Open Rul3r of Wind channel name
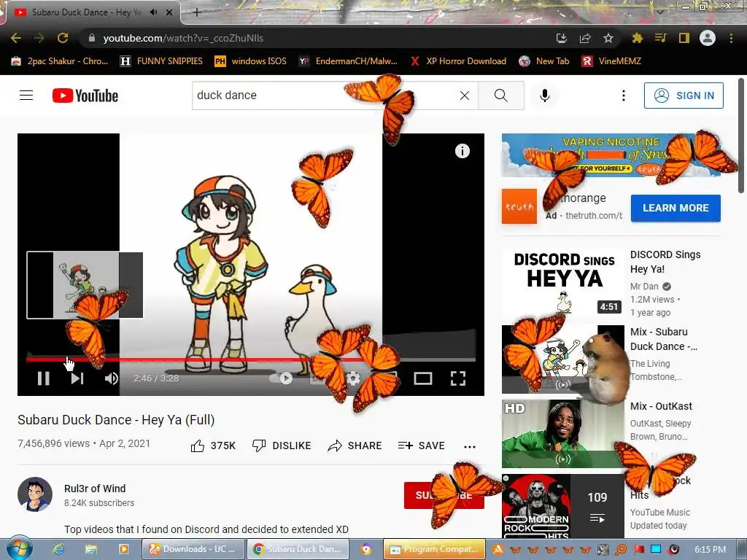The width and height of the screenshot is (747, 560). 95,489
